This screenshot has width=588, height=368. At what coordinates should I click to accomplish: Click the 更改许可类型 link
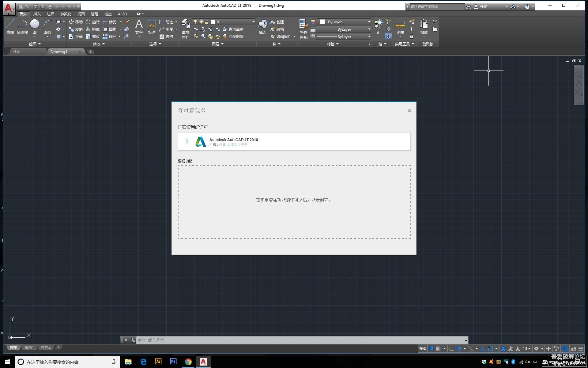(237, 145)
